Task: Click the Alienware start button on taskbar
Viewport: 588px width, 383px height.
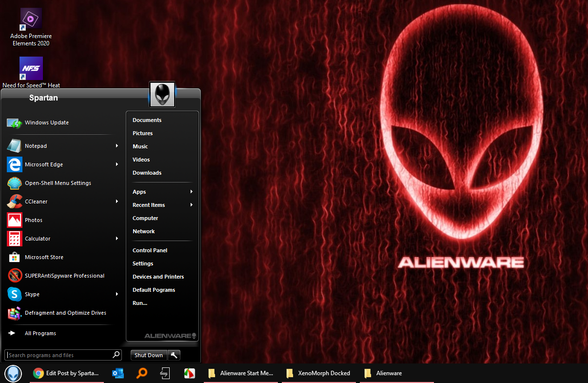Action: (13, 373)
